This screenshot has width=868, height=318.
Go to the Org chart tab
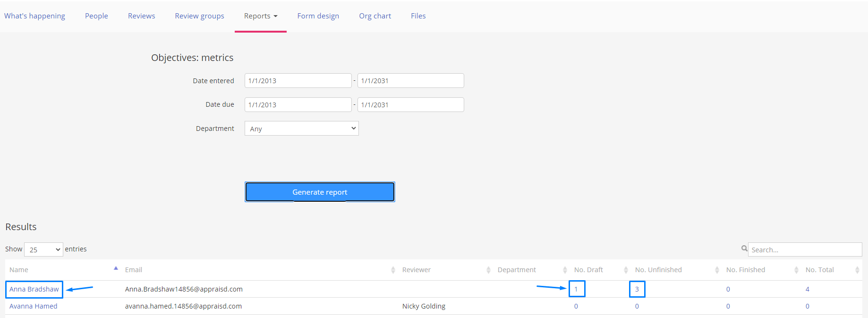375,16
